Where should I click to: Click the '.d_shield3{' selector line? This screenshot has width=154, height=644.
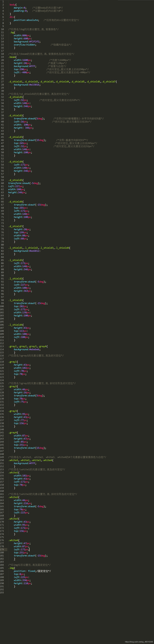tap(16, 137)
